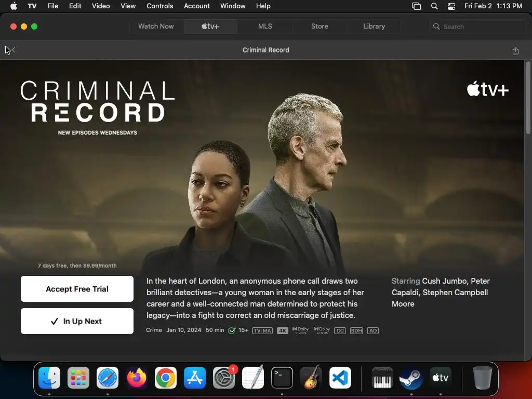
Task: Click the 50 min duration text
Action: (215, 330)
